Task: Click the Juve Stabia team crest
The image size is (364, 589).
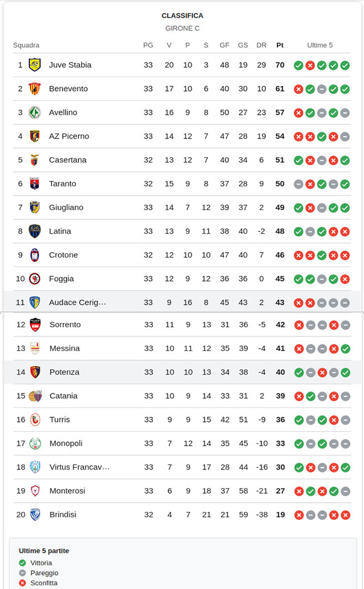Action: coord(35,65)
